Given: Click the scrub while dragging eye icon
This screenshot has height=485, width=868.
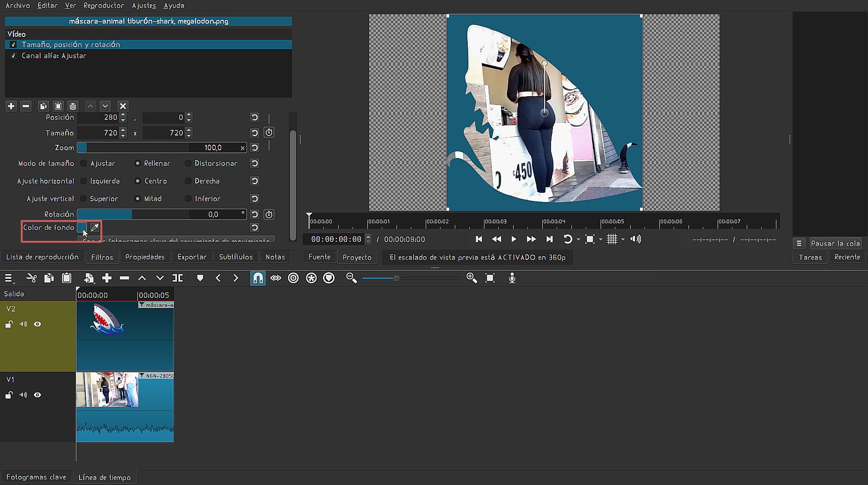Looking at the screenshot, I should click(x=276, y=278).
